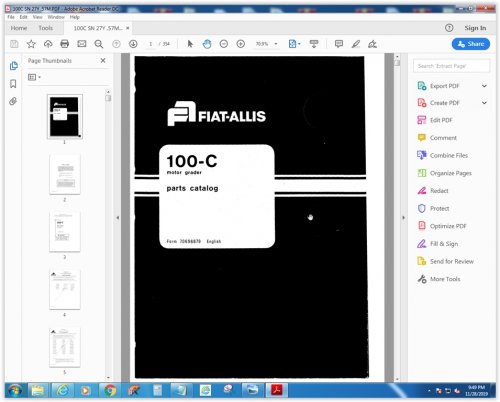Screen dimensions: 500x402
Task: Select page 3 thumbnail
Action: point(65,232)
